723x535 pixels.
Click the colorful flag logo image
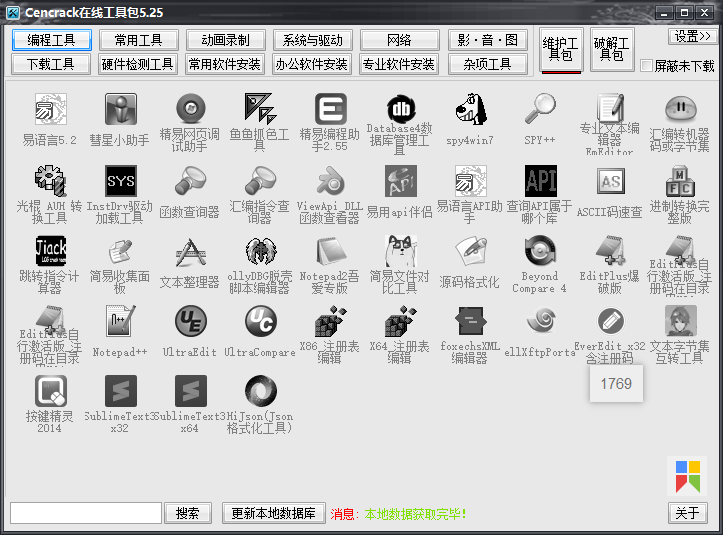point(687,476)
